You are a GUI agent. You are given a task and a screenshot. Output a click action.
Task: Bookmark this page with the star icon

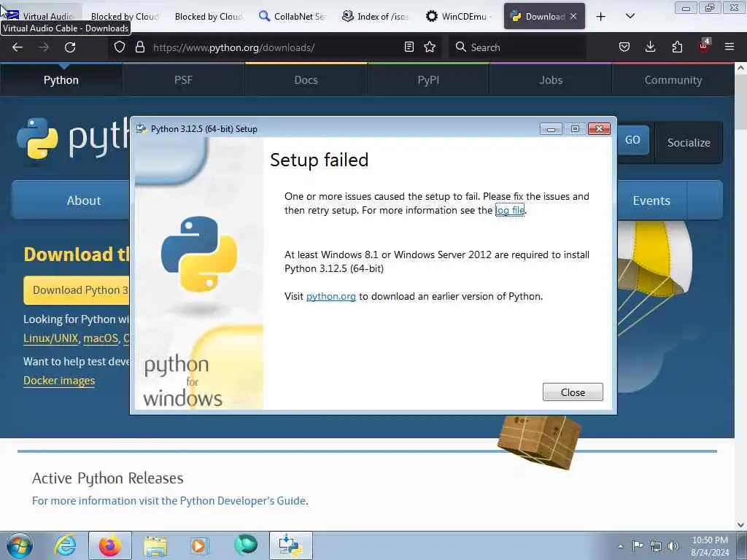coord(430,47)
